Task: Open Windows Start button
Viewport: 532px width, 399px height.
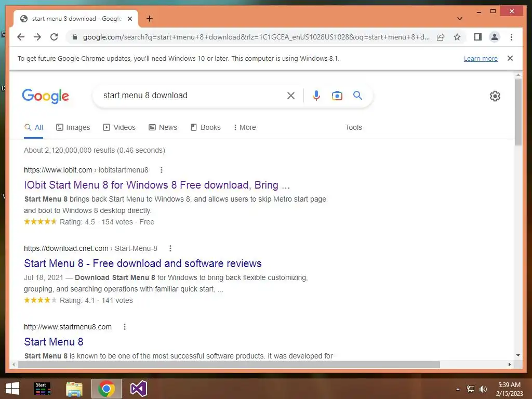Action: pos(12,389)
